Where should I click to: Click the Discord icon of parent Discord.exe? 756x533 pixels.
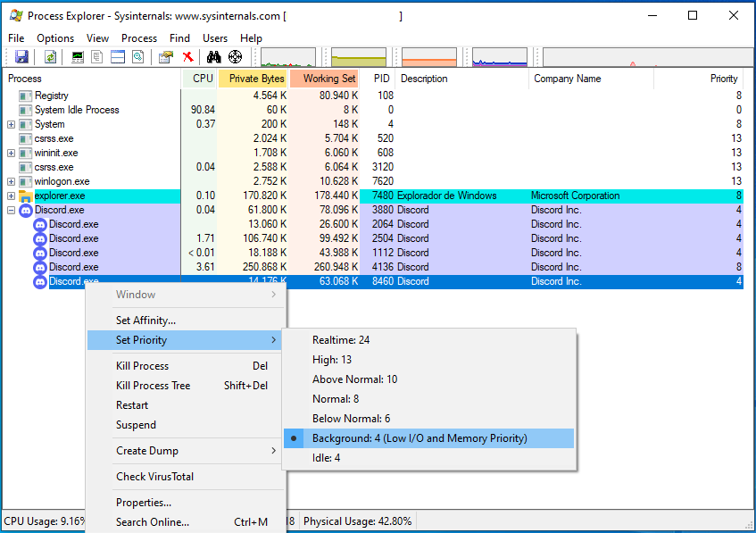(x=26, y=210)
